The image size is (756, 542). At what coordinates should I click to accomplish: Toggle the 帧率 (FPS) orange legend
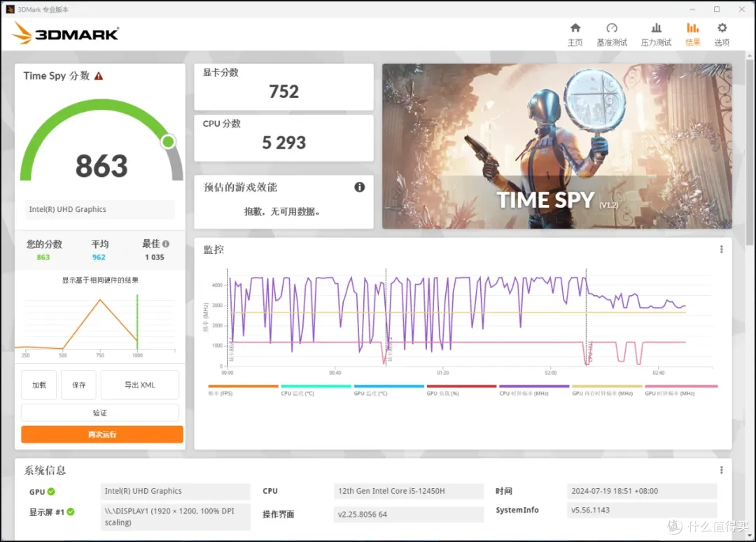(243, 390)
